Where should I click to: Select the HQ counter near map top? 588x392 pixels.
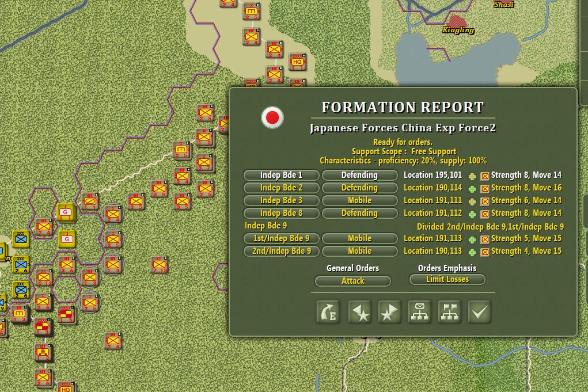click(x=297, y=62)
